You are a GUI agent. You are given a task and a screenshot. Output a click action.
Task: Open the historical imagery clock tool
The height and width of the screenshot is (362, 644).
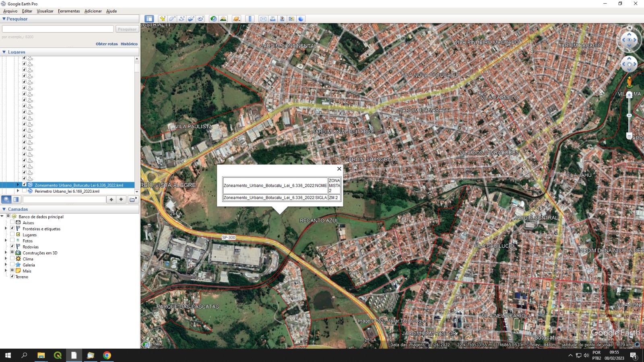click(x=213, y=19)
